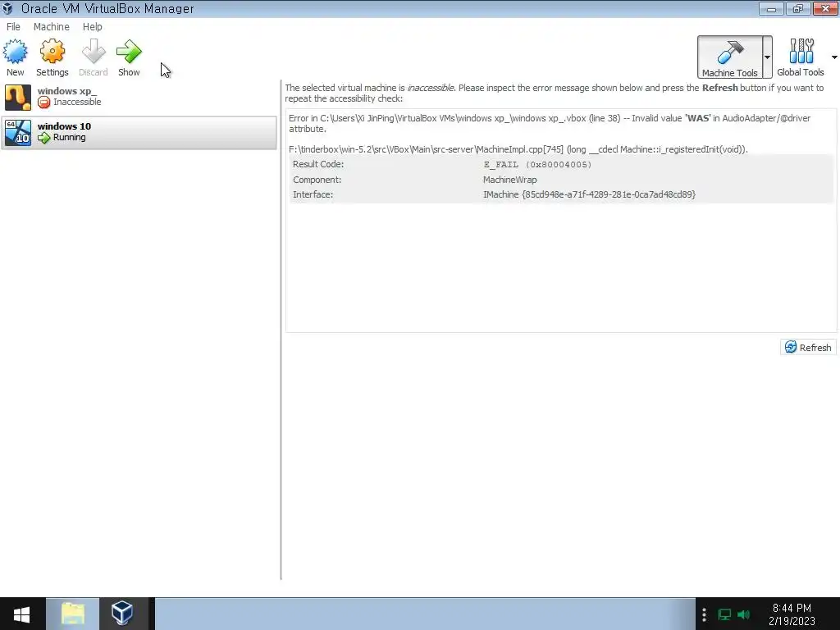Select the windows xp_ virtual machine

coord(139,97)
